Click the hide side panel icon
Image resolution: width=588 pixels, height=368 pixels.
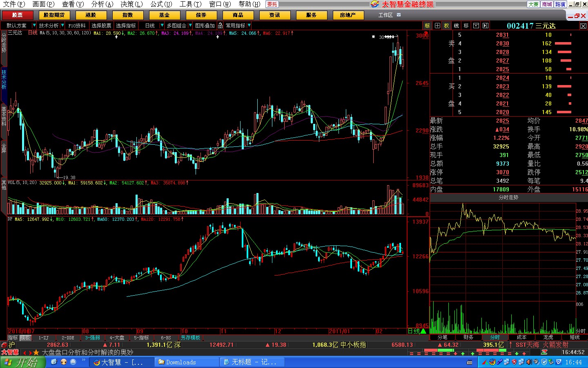coord(486,25)
